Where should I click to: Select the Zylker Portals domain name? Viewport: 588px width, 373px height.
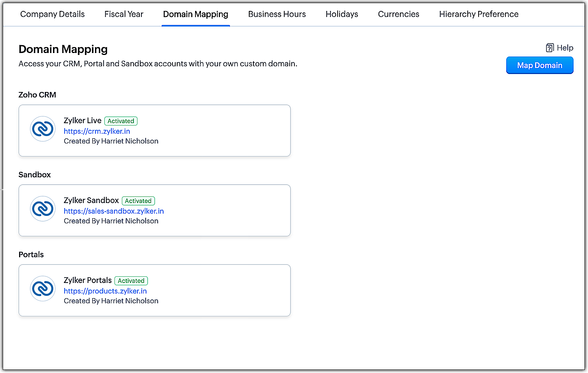(88, 281)
